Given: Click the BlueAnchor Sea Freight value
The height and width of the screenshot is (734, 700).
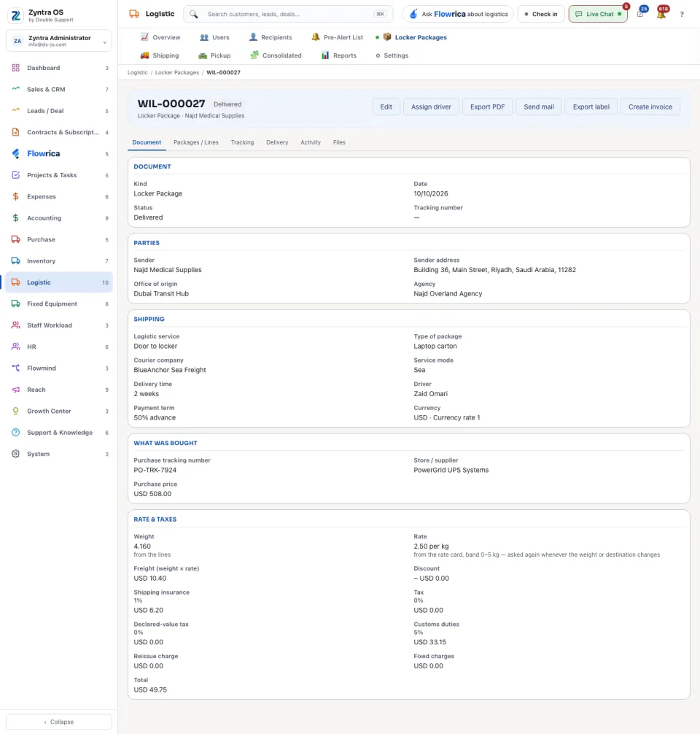Looking at the screenshot, I should [170, 370].
